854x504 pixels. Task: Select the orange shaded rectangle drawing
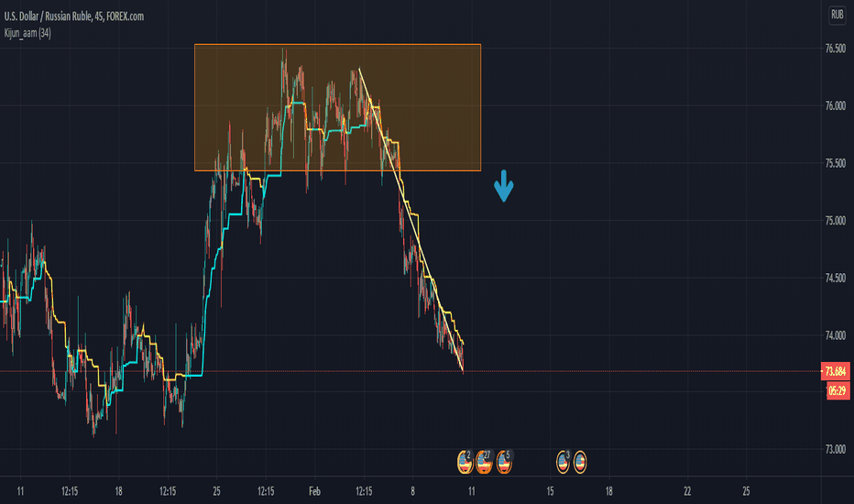coord(338,107)
